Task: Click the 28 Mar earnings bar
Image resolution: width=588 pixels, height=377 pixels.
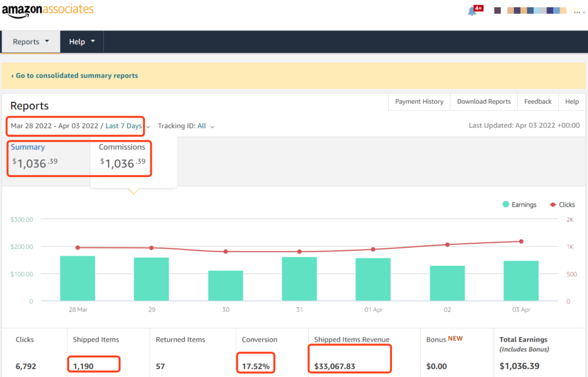Action: pyautogui.click(x=78, y=278)
